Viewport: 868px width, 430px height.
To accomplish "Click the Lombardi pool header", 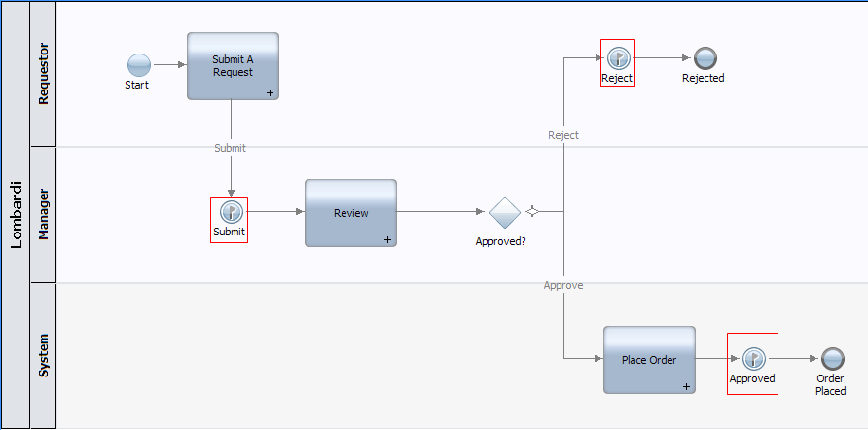I will pos(16,215).
